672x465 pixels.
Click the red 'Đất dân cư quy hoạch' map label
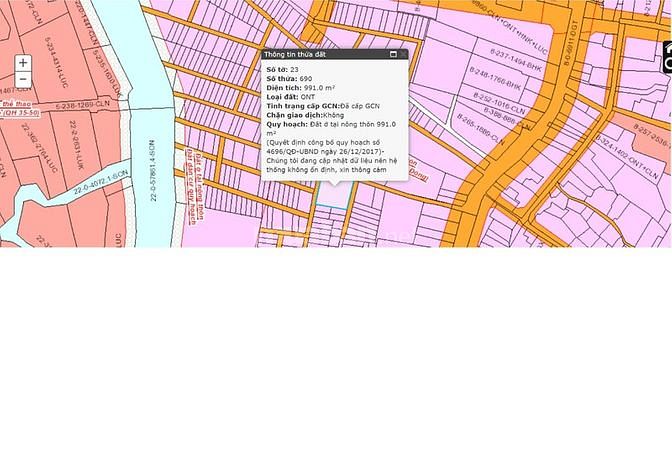click(x=191, y=187)
